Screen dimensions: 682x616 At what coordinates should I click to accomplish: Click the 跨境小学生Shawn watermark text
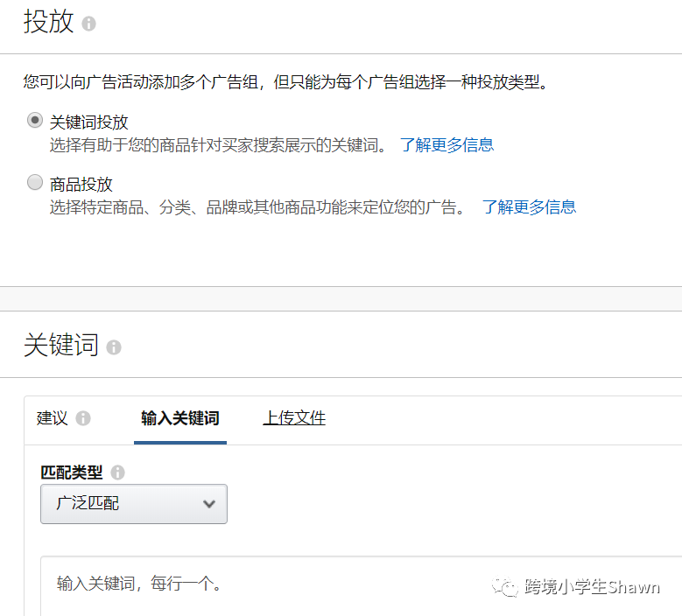coord(592,587)
